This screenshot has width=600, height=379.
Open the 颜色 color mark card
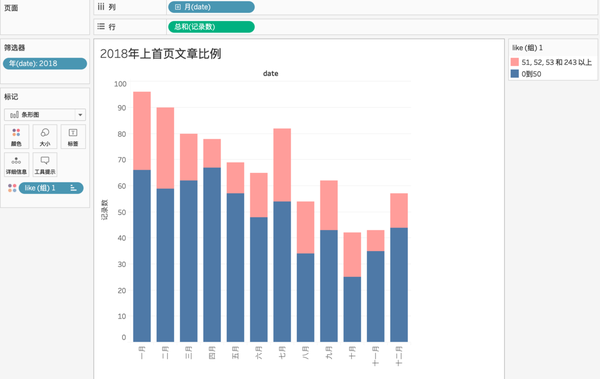(x=16, y=137)
